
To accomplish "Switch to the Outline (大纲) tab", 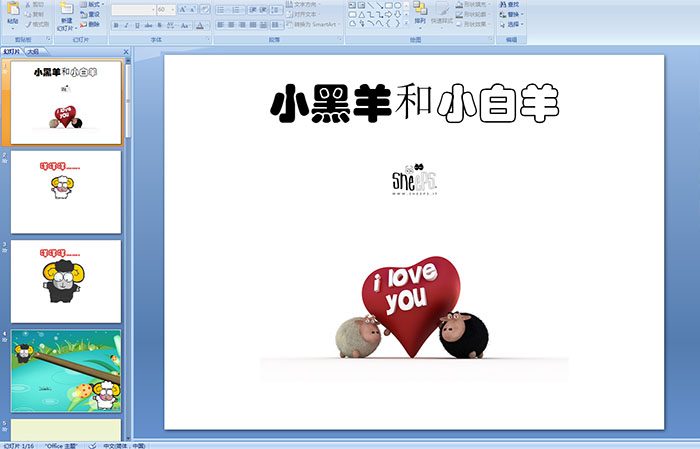I will pos(34,52).
